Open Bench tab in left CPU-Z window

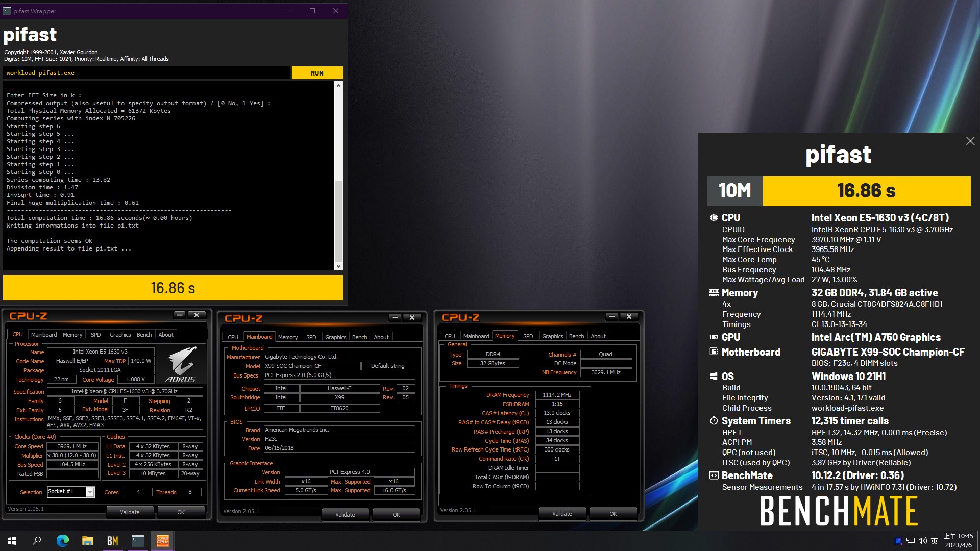pyautogui.click(x=144, y=335)
